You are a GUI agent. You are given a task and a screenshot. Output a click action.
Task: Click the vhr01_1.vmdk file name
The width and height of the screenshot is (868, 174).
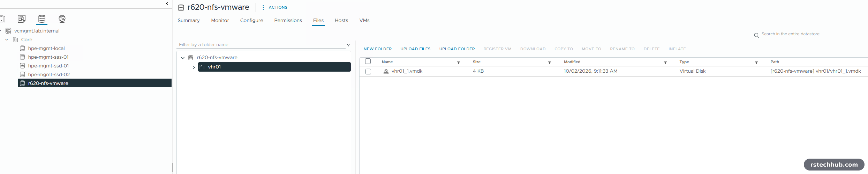(407, 71)
